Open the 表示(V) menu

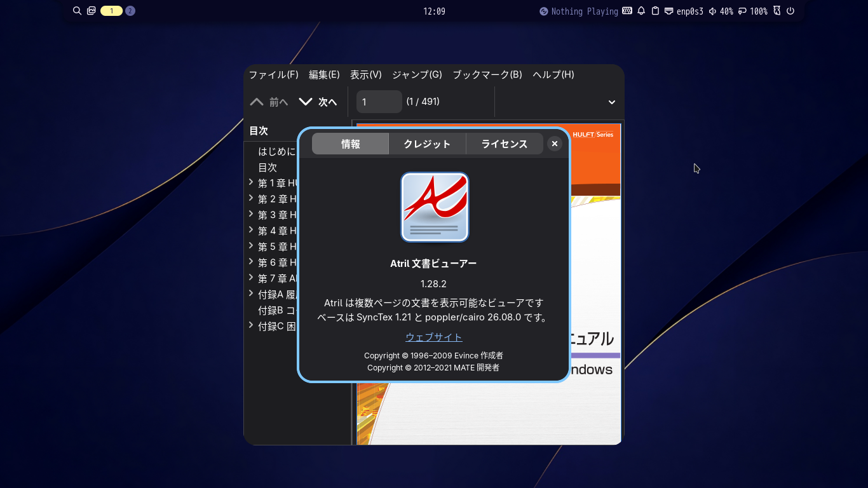click(x=366, y=74)
